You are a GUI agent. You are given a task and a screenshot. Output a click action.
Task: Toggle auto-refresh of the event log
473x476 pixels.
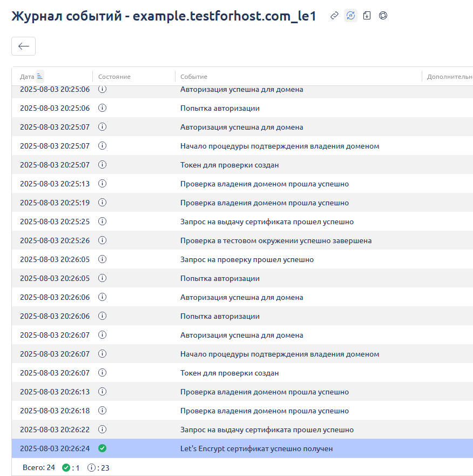point(350,16)
